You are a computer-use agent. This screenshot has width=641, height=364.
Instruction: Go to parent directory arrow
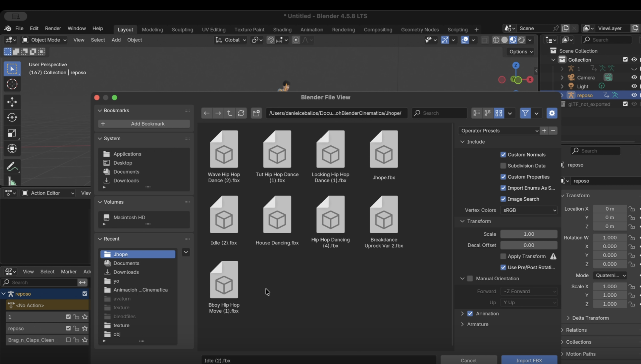[x=229, y=113]
